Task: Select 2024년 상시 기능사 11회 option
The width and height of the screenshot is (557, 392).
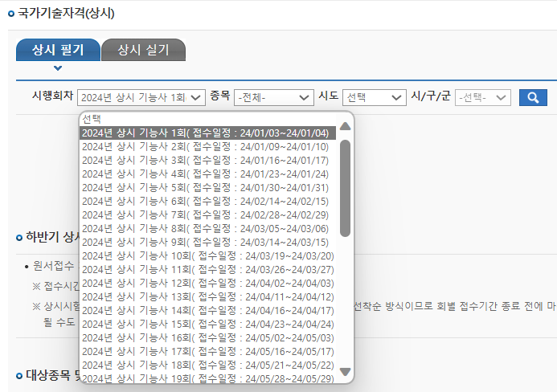Action: [208, 270]
